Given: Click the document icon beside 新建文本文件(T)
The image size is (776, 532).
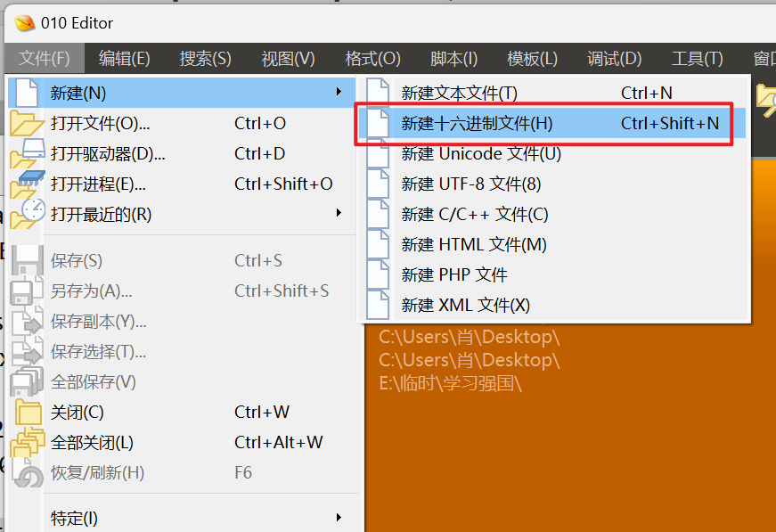Looking at the screenshot, I should [378, 92].
